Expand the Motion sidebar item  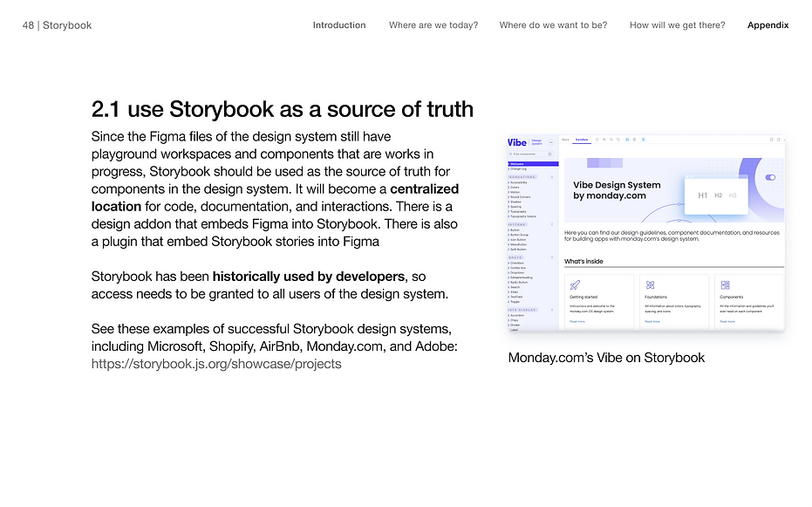point(515,192)
